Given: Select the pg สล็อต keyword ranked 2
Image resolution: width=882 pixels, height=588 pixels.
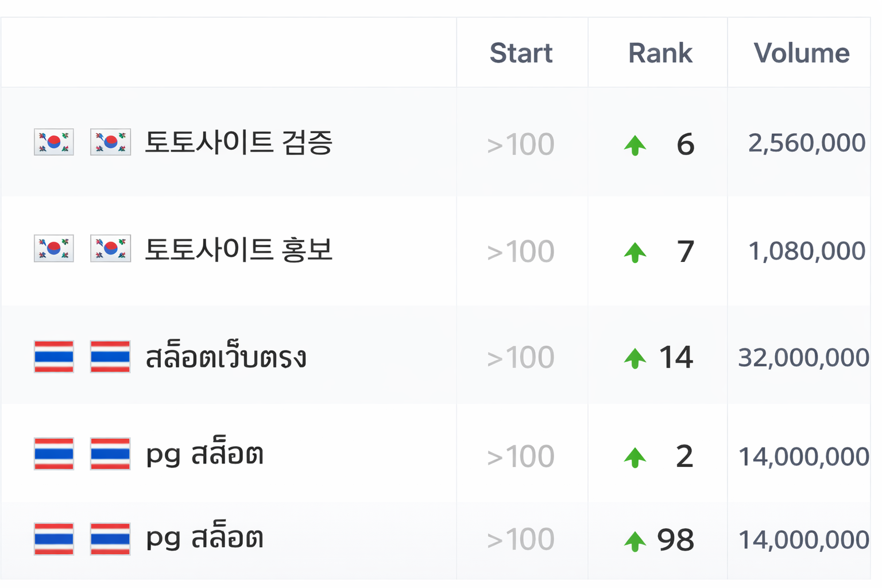Looking at the screenshot, I should [x=204, y=452].
